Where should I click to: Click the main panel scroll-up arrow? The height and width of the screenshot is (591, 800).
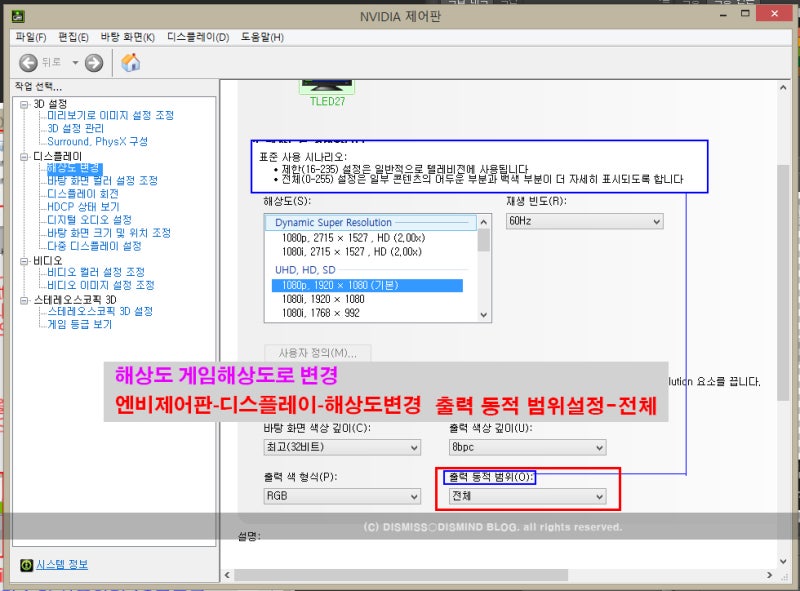(x=783, y=88)
